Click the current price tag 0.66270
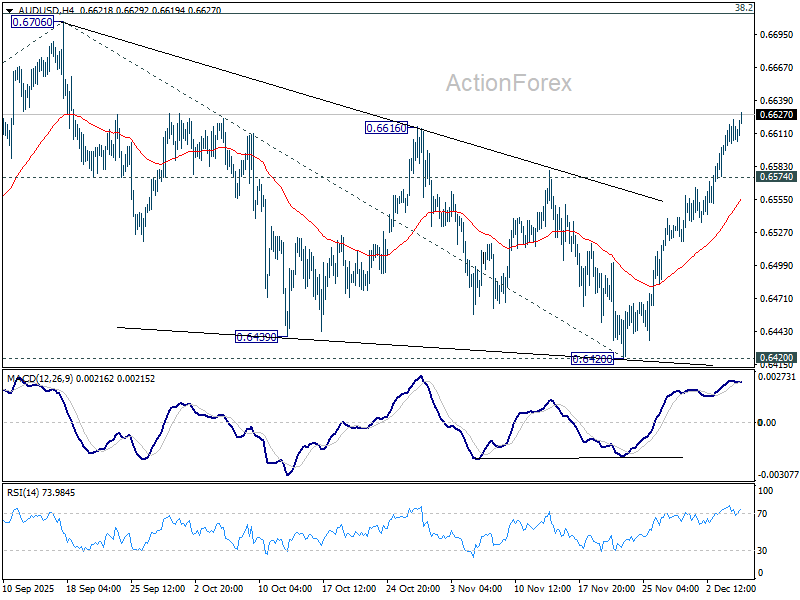 777,115
